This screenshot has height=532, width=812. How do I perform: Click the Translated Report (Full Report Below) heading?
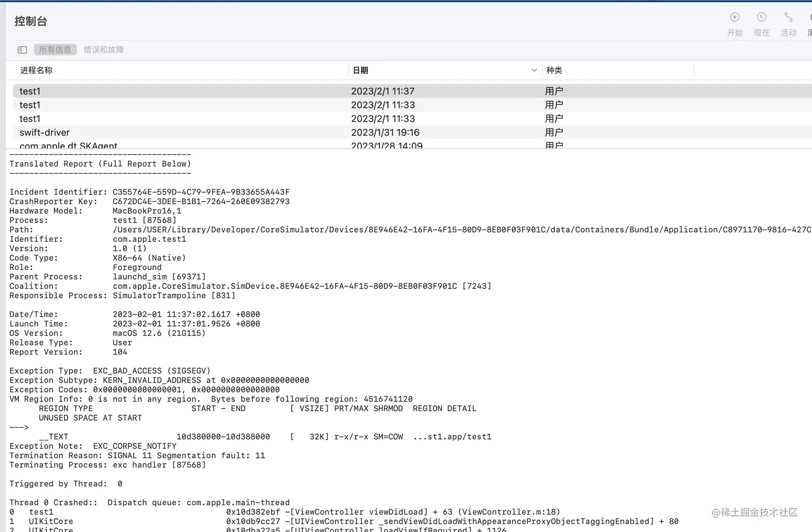(x=100, y=164)
